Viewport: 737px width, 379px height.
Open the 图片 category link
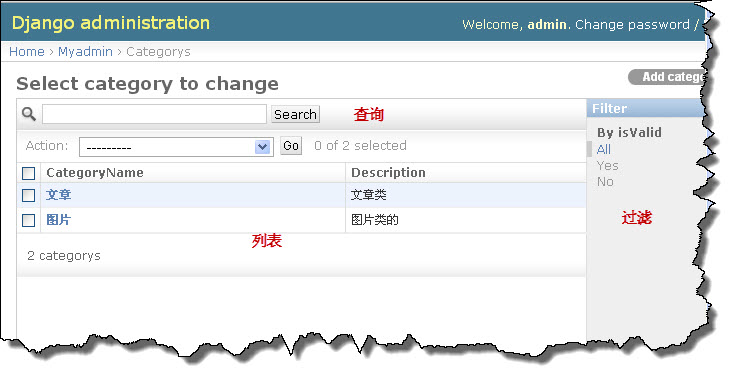click(58, 220)
